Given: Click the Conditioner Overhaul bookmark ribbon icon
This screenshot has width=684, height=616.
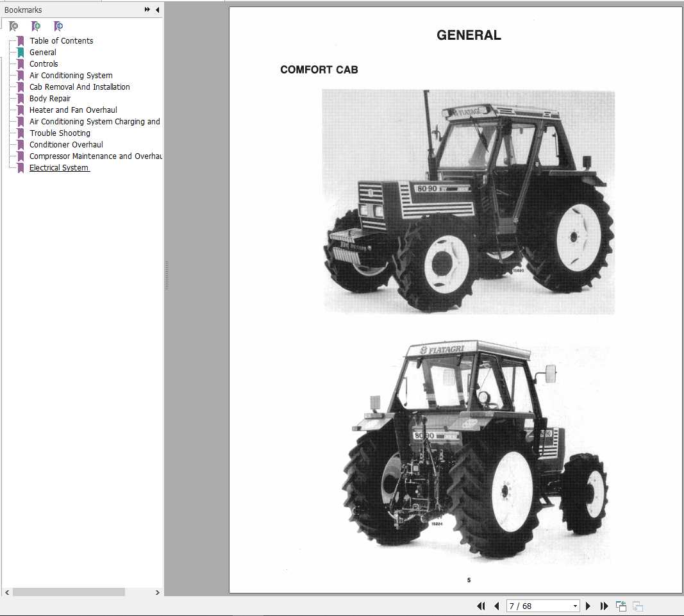Looking at the screenshot, I should click(21, 145).
